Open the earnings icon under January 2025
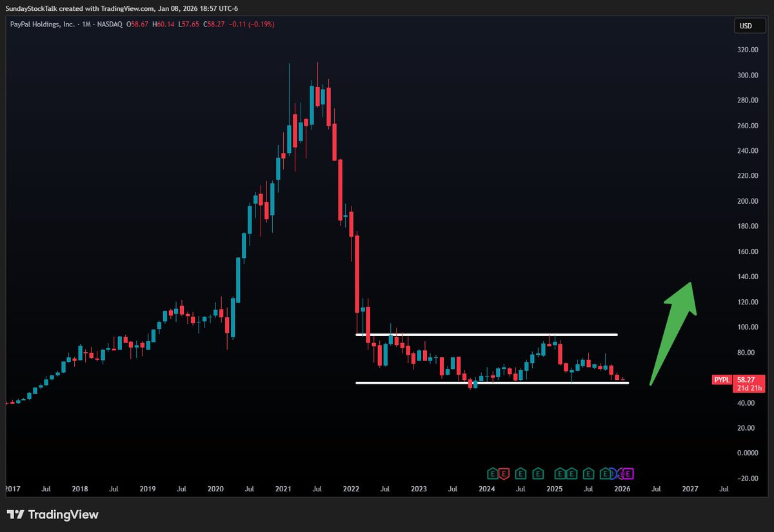Screen dimensions: 774x532 point(561,474)
